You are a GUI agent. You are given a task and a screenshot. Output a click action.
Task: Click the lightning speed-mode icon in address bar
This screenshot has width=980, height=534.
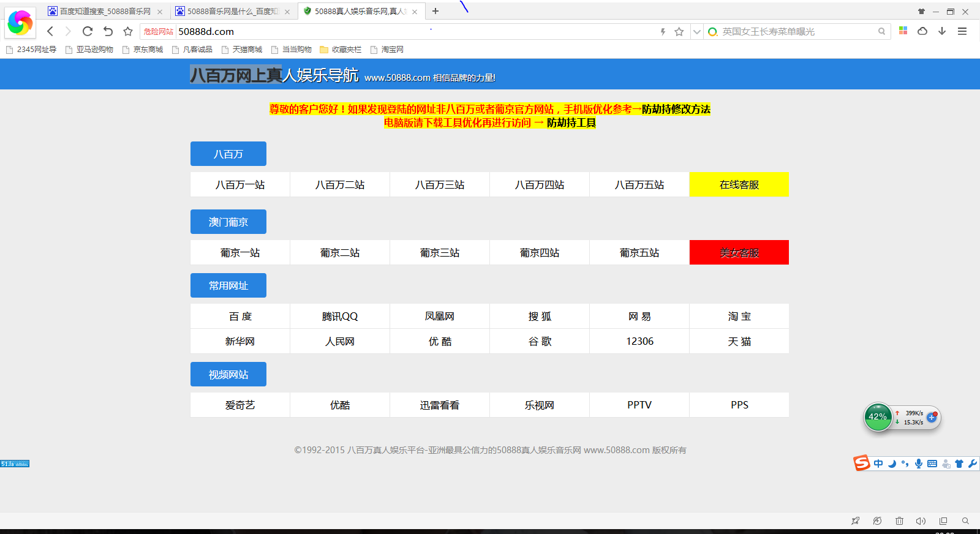coord(663,32)
